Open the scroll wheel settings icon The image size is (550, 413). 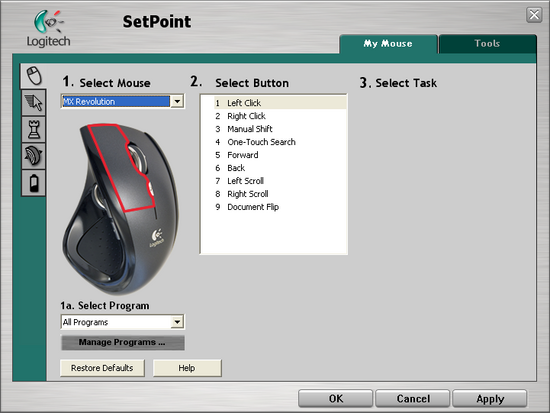[x=34, y=156]
